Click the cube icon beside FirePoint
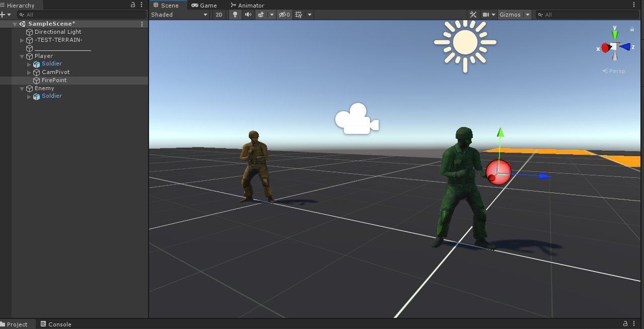Image resolution: width=644 pixels, height=329 pixels. click(x=36, y=80)
